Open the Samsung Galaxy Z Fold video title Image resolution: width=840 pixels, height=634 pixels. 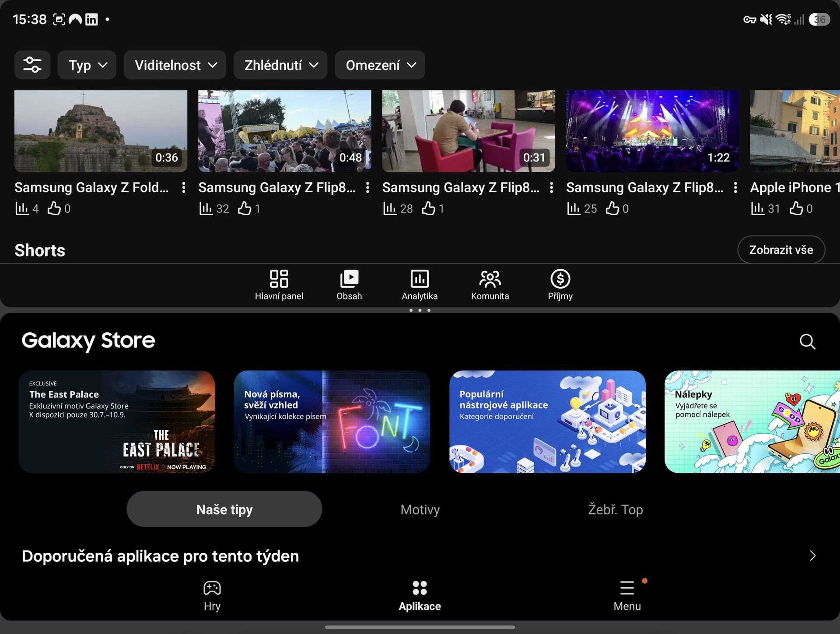91,188
